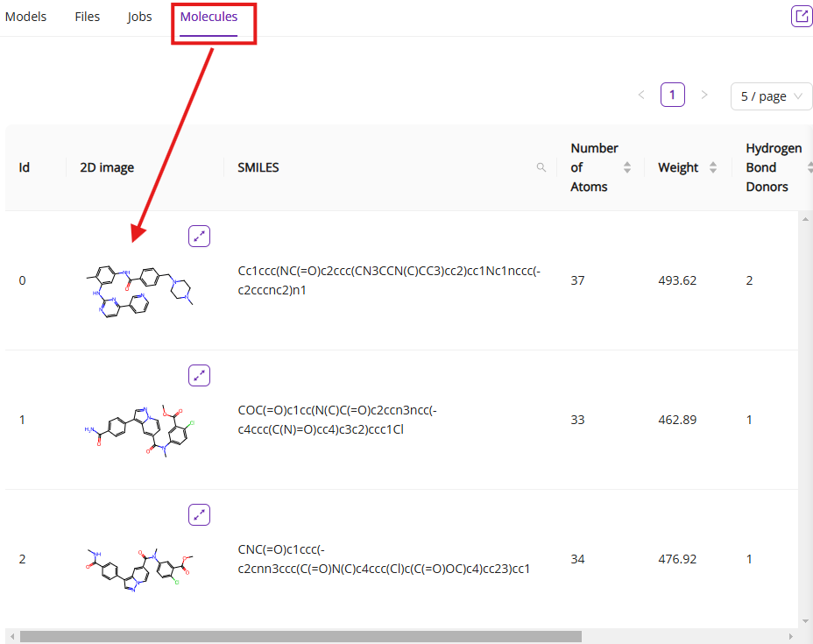813x644 pixels.
Task: Click the export icon at top right
Action: (801, 16)
